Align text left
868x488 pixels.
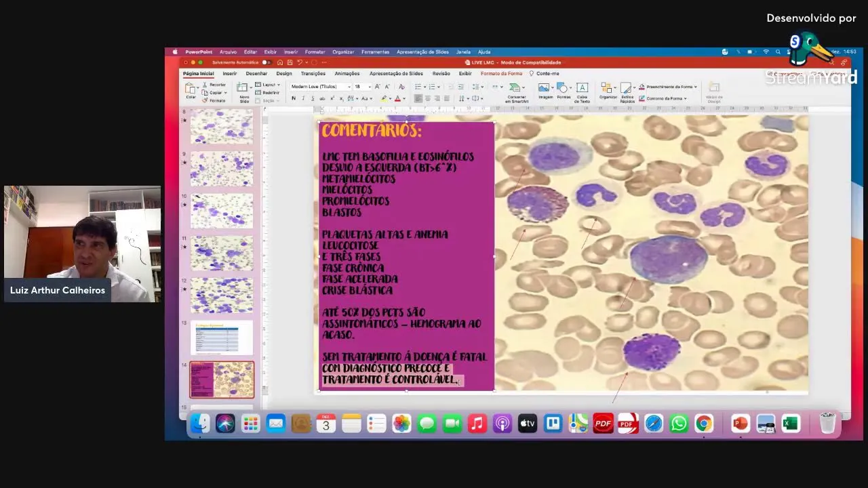click(418, 98)
